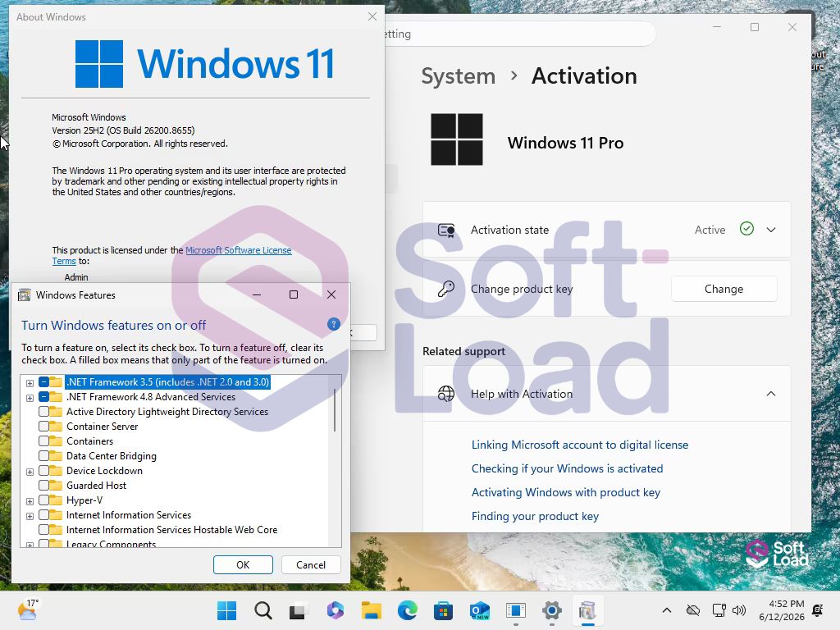Click OK in Windows Features
The height and width of the screenshot is (630, 840).
tap(243, 564)
